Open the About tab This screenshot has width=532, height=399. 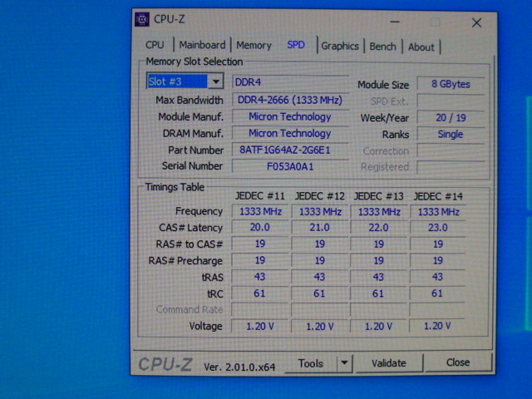[x=421, y=47]
